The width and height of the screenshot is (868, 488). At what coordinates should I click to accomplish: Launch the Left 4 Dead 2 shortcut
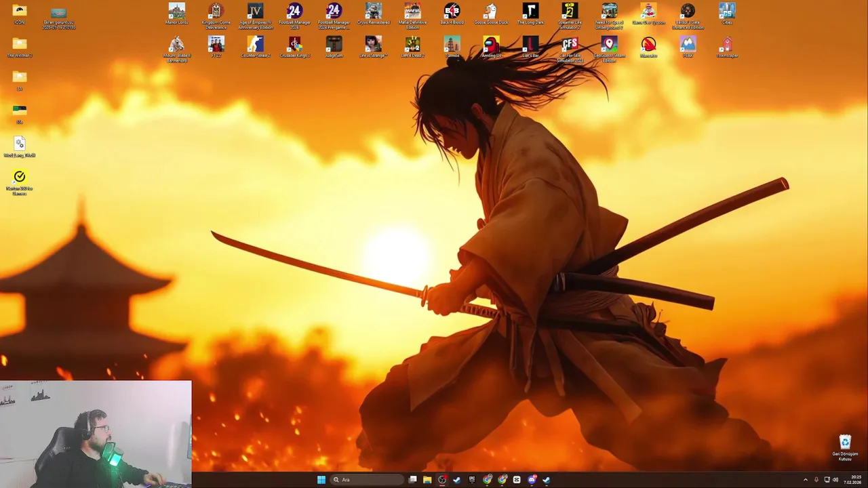pos(412,47)
